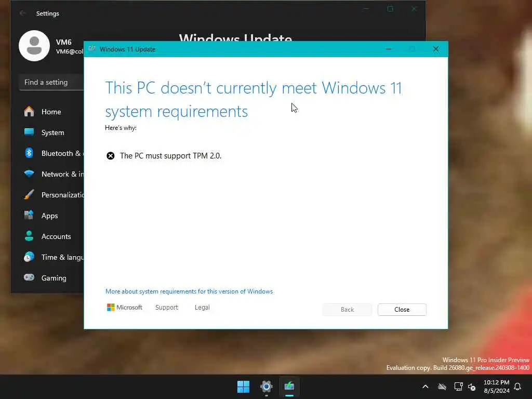This screenshot has width=532, height=399.
Task: Click the Time & language clock icon in Settings
Action: click(29, 257)
